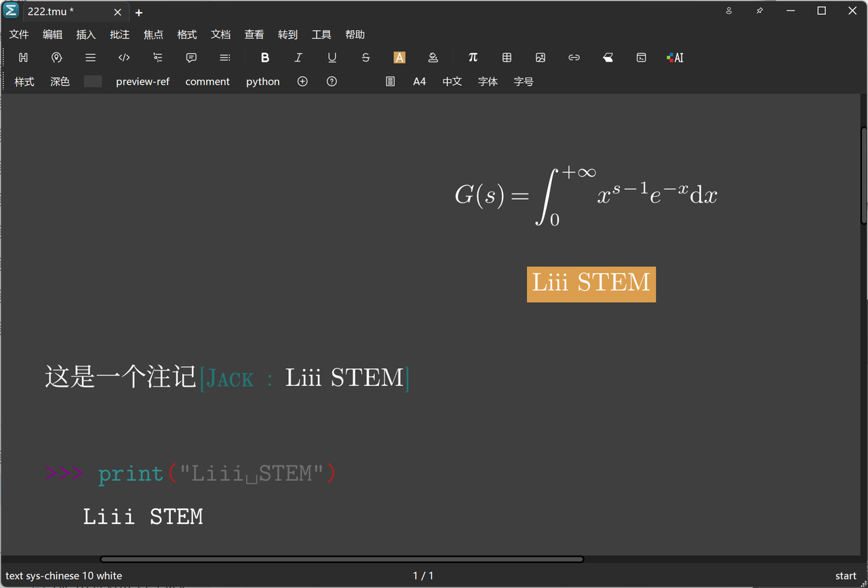Click the comment bubble icon
Screen dimensions: 868x588
[x=191, y=58]
